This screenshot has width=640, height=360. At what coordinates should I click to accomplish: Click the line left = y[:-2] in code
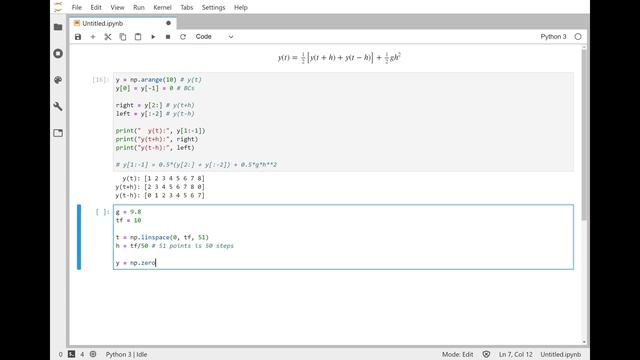click(155, 114)
